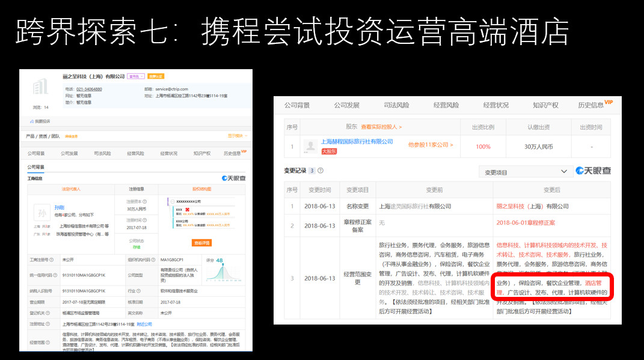Select credit code value 91310110MA1G8GCP1K
This screenshot has height=360, width=644.
pyautogui.click(x=84, y=275)
